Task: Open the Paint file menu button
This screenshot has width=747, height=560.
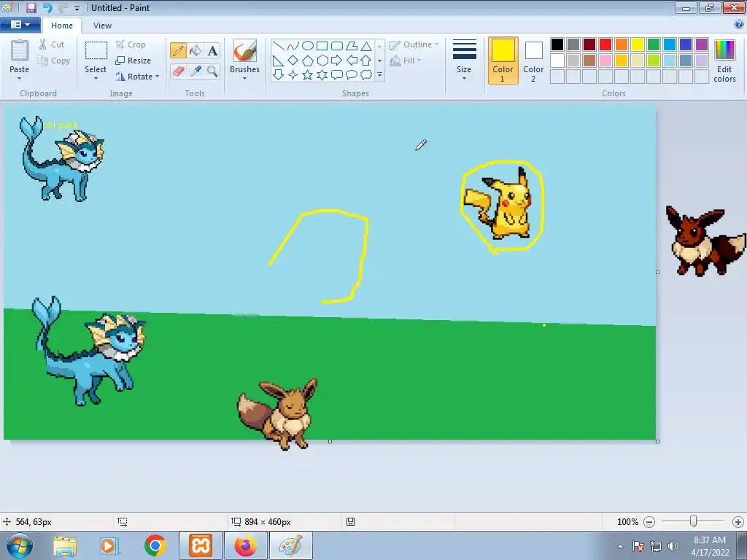Action: point(20,25)
